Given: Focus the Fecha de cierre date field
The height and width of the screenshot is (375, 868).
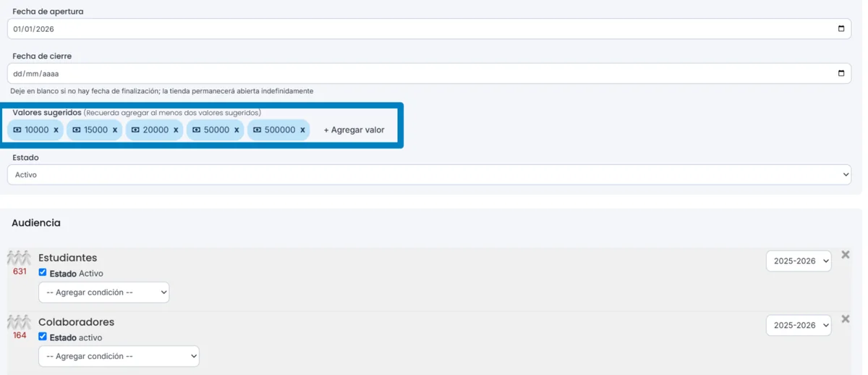Looking at the screenshot, I should 429,73.
